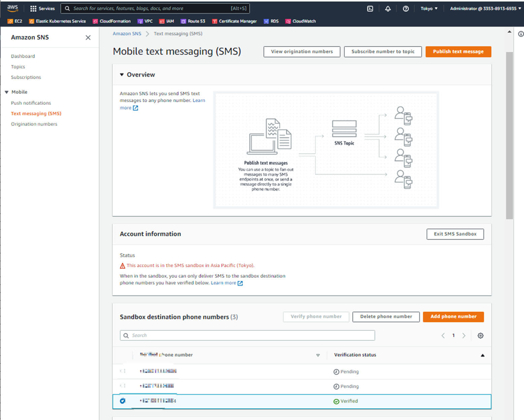Go to next page of phone numbers
The height and width of the screenshot is (420, 524).
coord(464,336)
